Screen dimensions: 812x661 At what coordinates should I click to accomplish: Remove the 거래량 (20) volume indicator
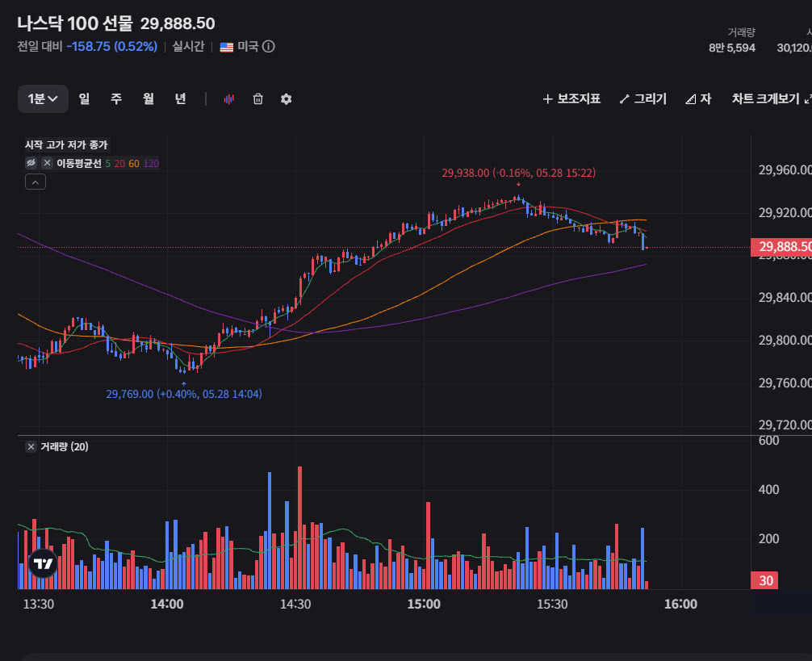(31, 446)
